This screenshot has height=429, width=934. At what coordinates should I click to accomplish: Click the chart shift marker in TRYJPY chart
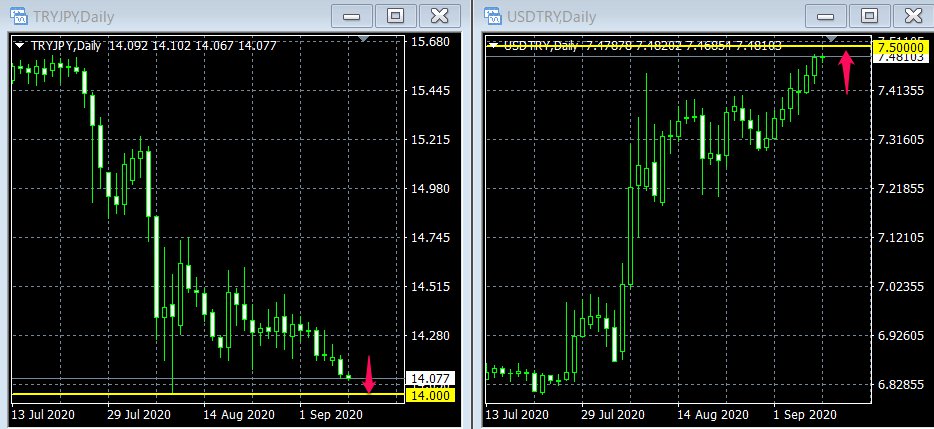pyautogui.click(x=365, y=39)
